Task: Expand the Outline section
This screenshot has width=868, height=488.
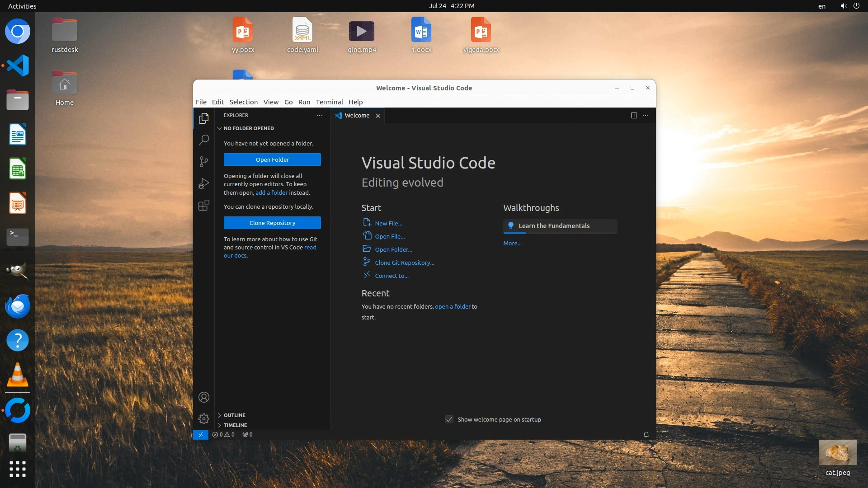Action: 234,415
